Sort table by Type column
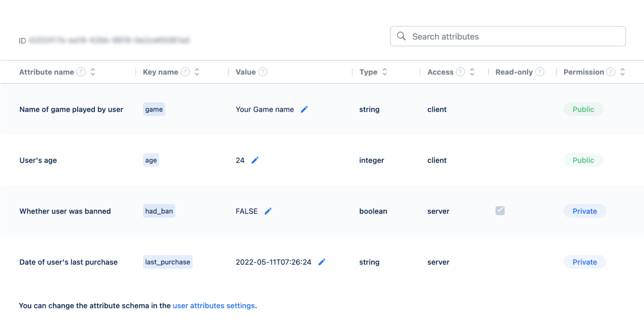 point(384,72)
